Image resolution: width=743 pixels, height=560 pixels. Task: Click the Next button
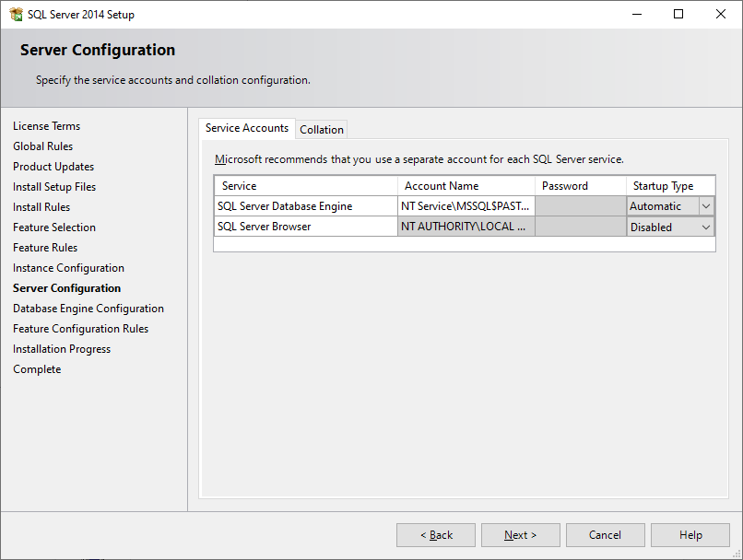coord(520,535)
